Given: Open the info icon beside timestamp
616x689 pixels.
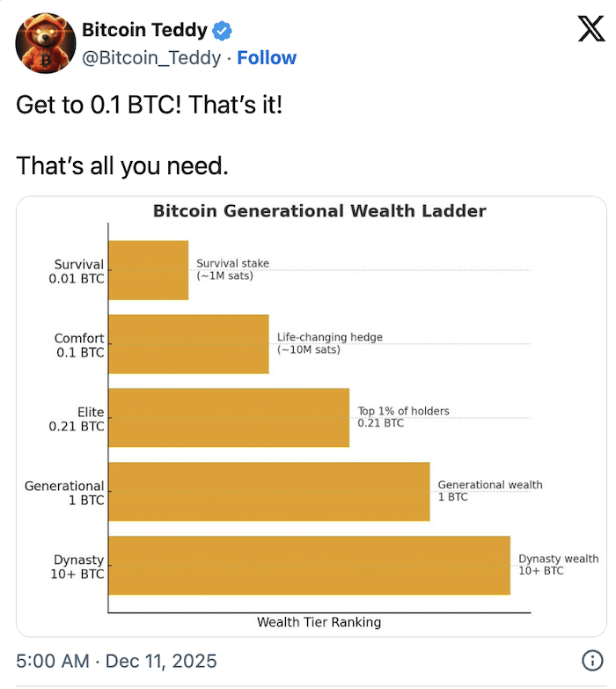Looking at the screenshot, I should point(592,661).
